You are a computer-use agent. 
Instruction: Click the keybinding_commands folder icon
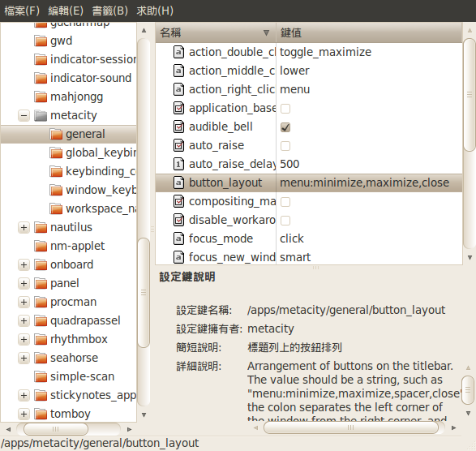[x=56, y=171]
